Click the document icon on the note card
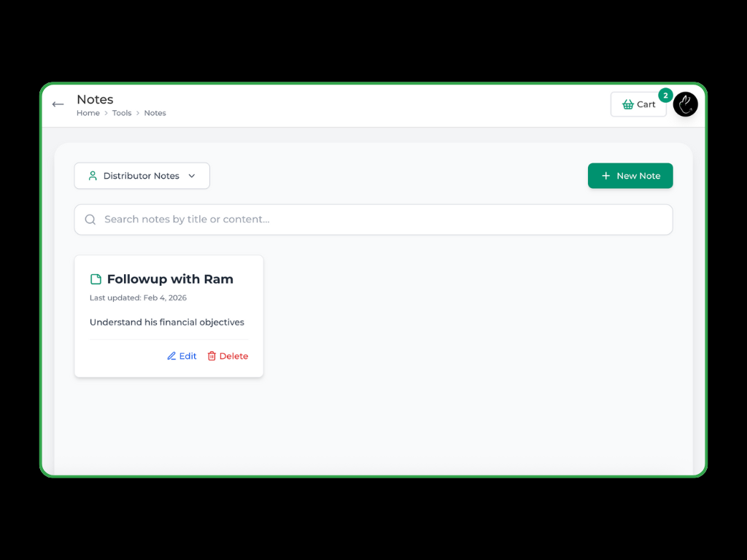The image size is (747, 560). click(96, 279)
